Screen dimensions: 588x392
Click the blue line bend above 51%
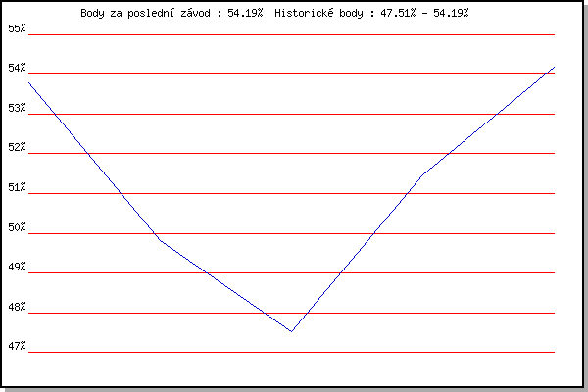click(423, 174)
